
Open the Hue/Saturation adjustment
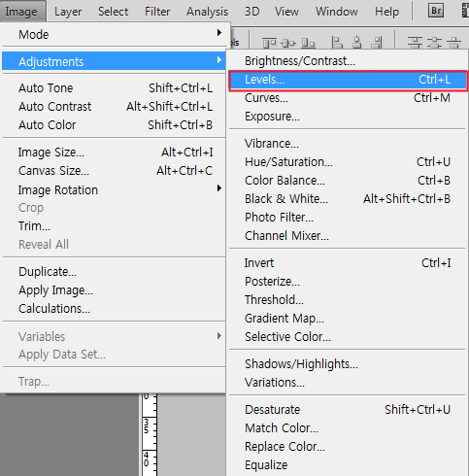pyautogui.click(x=348, y=162)
